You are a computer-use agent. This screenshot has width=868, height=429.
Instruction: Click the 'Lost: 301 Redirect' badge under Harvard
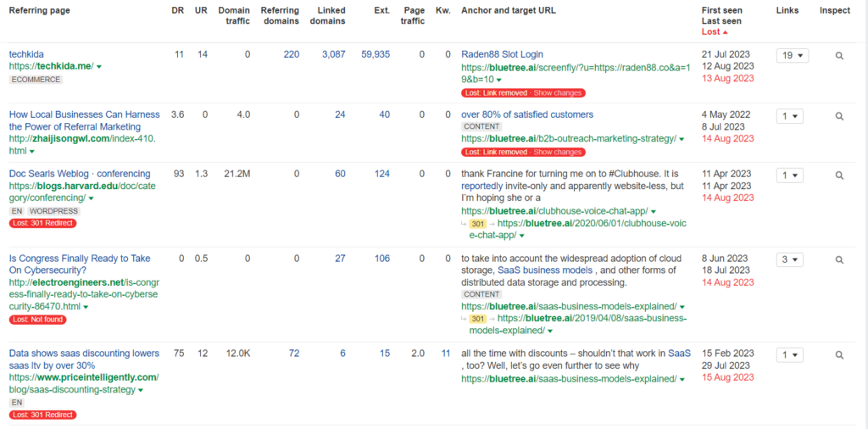pyautogui.click(x=42, y=223)
